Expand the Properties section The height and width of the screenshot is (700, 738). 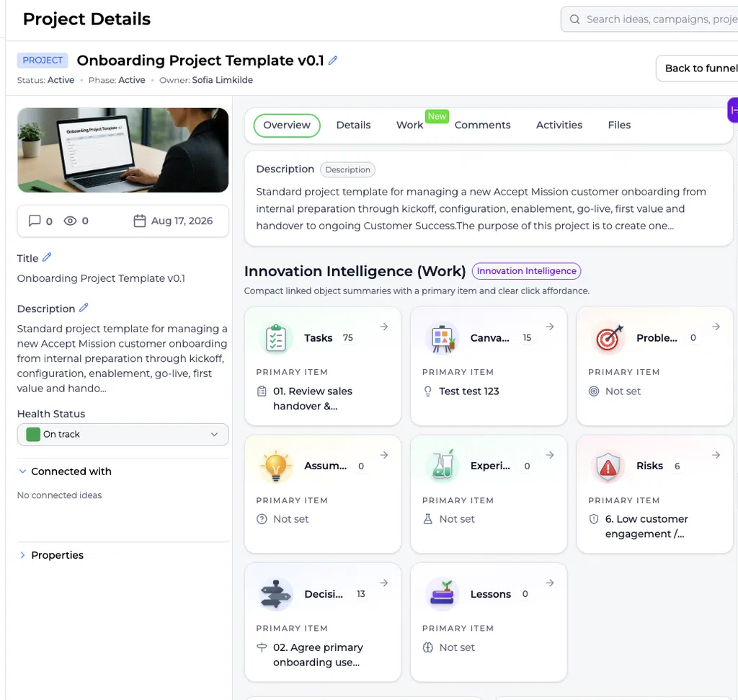tap(22, 555)
